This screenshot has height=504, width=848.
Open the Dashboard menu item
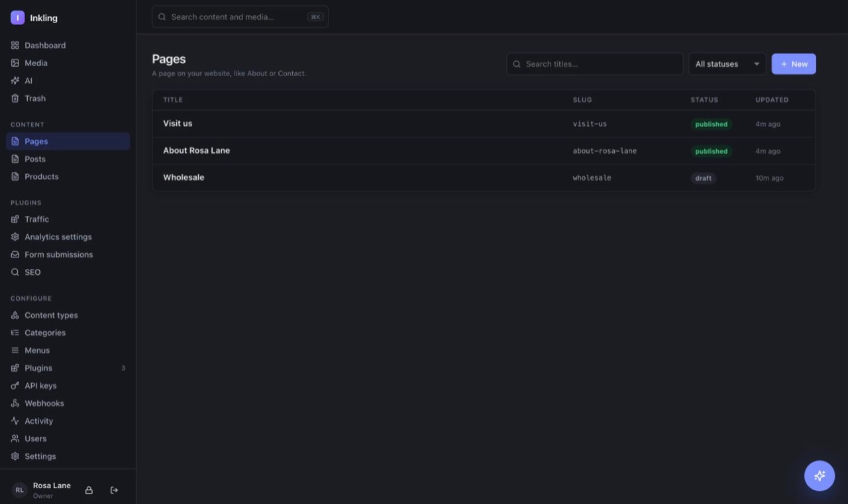pyautogui.click(x=68, y=45)
